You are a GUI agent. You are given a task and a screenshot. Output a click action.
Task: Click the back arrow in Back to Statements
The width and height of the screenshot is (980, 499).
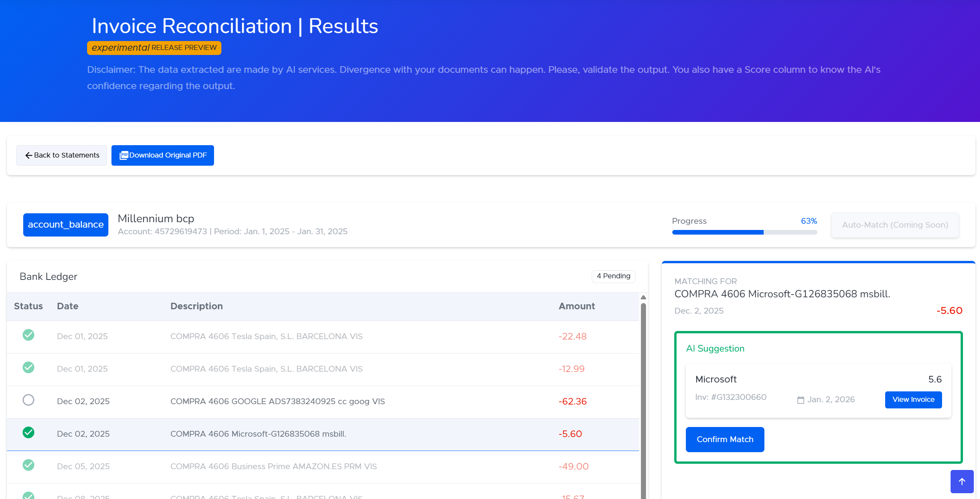(x=28, y=155)
